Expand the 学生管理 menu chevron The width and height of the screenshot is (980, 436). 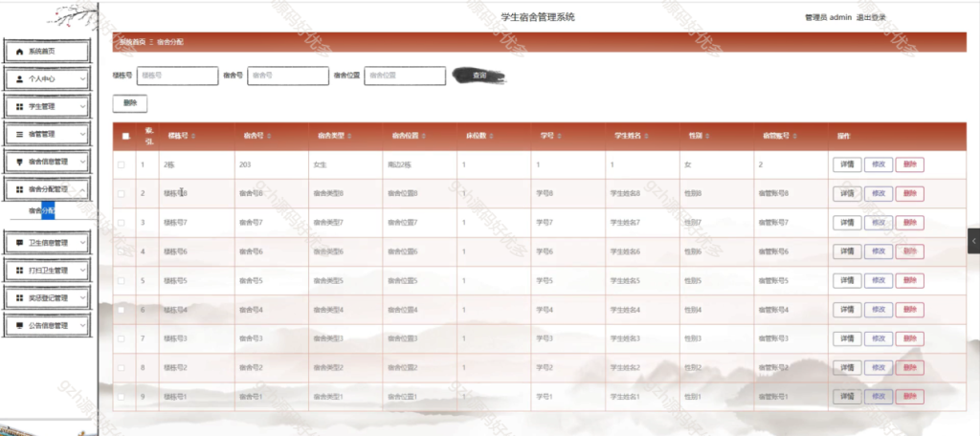click(83, 107)
